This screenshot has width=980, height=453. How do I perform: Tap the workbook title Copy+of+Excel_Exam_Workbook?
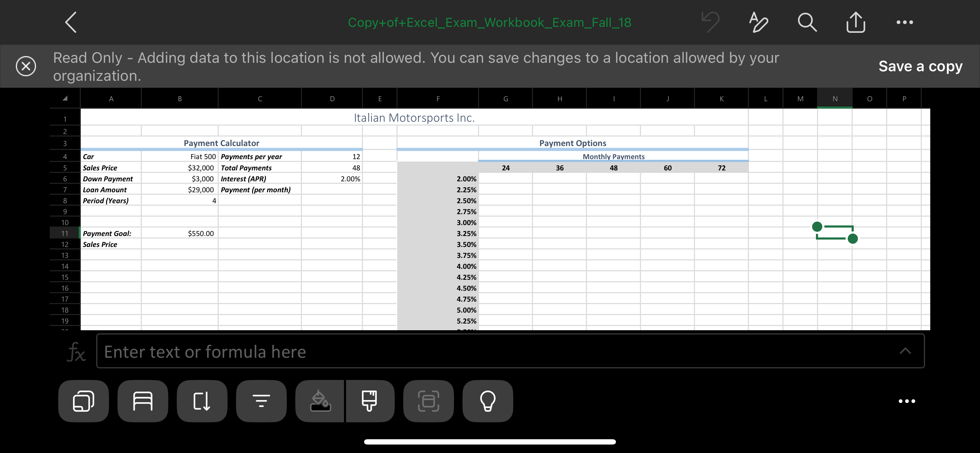[x=490, y=22]
